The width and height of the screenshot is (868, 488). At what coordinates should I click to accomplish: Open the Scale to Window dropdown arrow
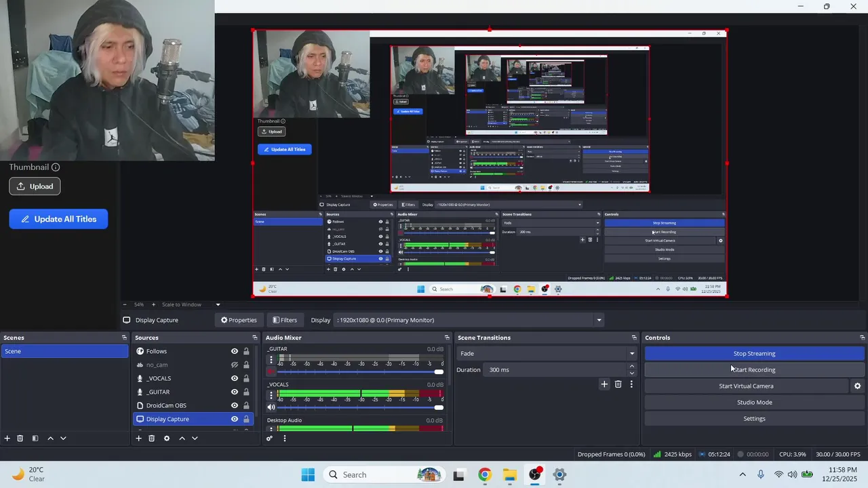tap(218, 305)
